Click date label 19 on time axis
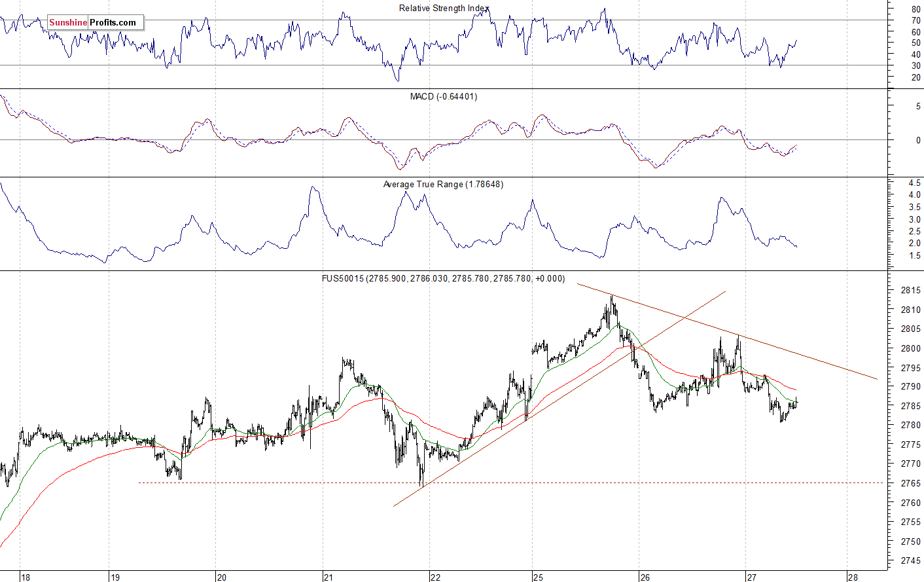This screenshot has width=924, height=582. click(115, 577)
